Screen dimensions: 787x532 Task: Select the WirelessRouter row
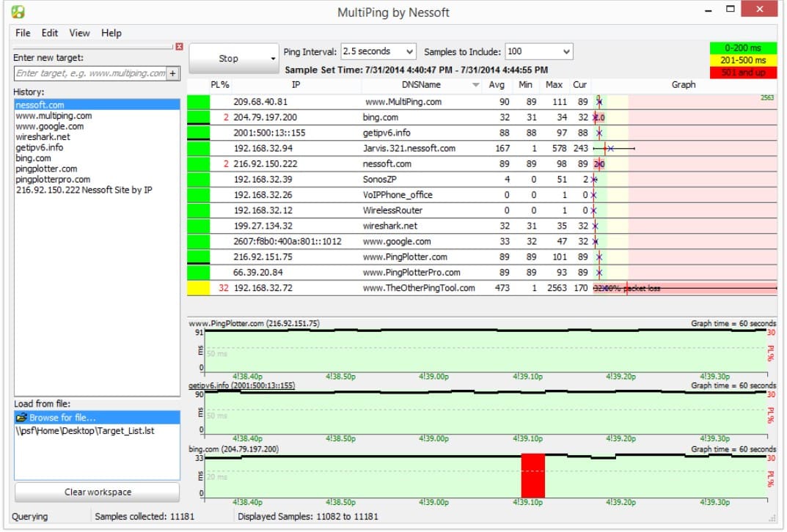click(482, 210)
